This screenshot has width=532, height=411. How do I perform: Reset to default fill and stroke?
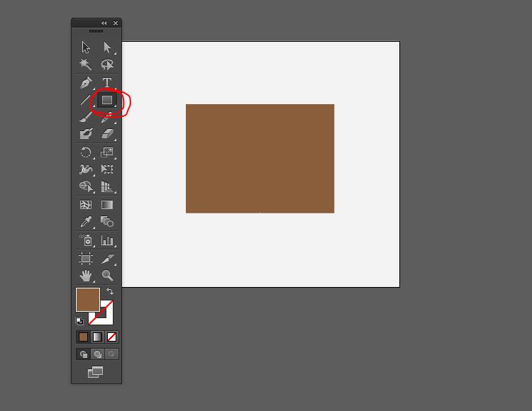point(79,320)
